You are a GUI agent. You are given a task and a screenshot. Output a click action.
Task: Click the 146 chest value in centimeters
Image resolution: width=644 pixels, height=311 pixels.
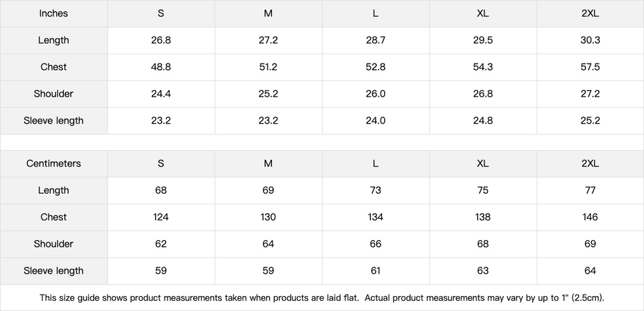pyautogui.click(x=590, y=217)
